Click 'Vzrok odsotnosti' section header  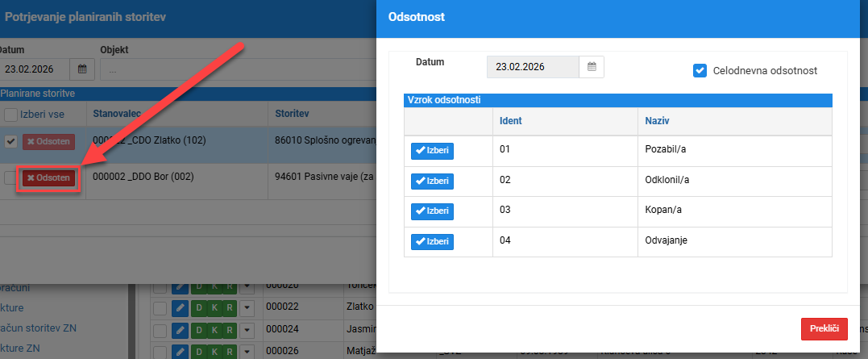[618, 100]
